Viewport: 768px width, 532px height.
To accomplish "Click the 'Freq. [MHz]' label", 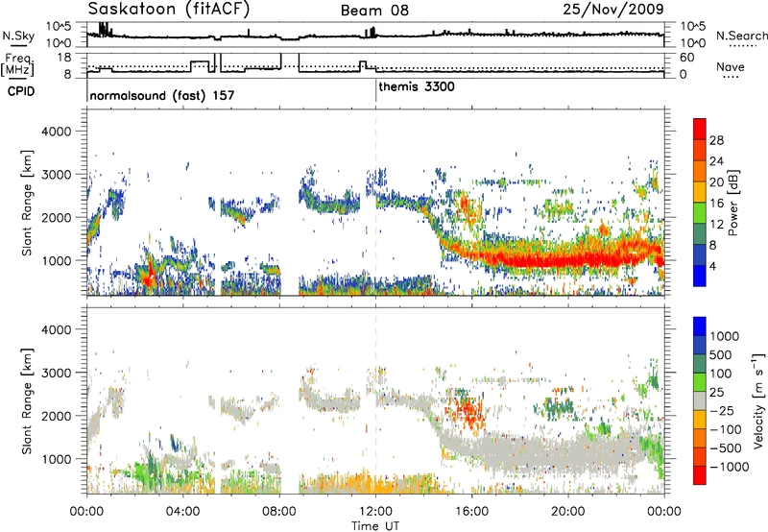I will (17, 65).
